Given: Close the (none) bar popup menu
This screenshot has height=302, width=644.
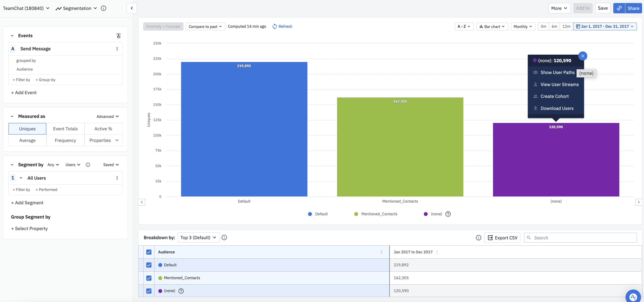Looking at the screenshot, I should point(583,56).
